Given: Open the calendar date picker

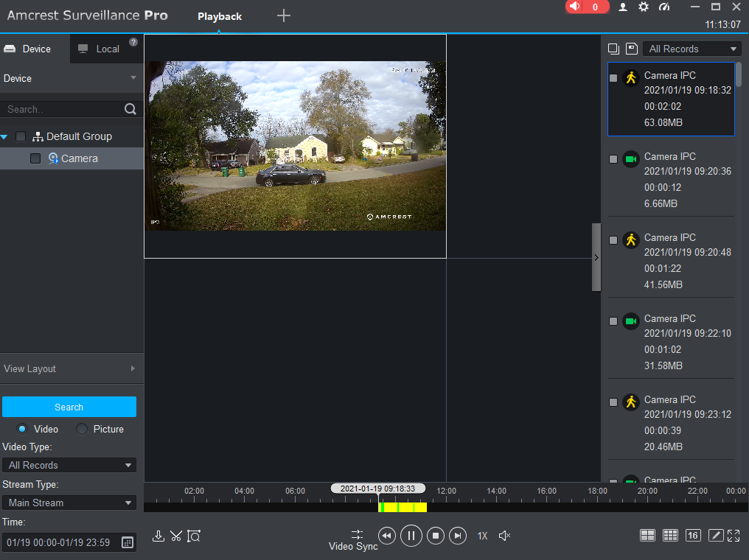Looking at the screenshot, I should point(127,542).
